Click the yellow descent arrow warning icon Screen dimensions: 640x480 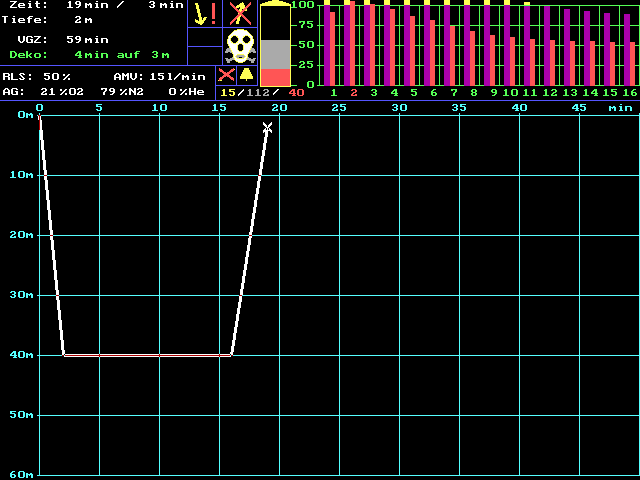point(205,13)
